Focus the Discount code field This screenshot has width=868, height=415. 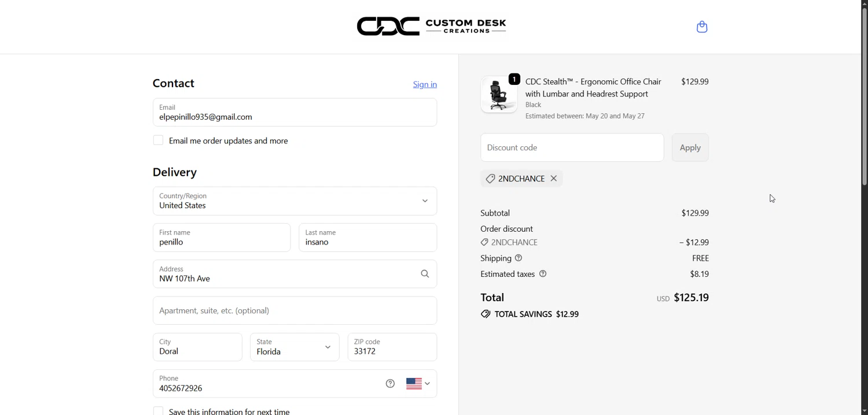[x=572, y=147]
